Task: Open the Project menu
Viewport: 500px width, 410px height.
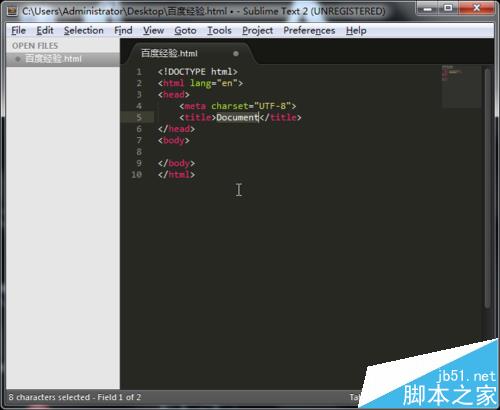Action: pyautogui.click(x=257, y=31)
